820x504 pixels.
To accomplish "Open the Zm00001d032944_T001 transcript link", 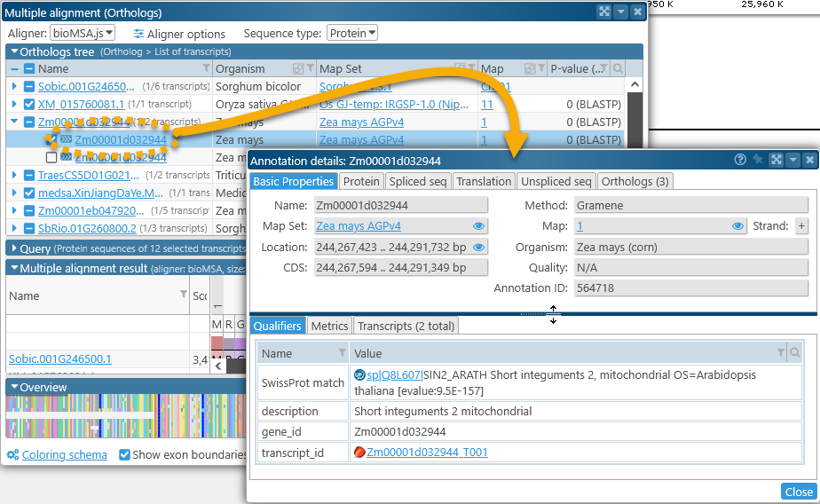I will pos(427,453).
